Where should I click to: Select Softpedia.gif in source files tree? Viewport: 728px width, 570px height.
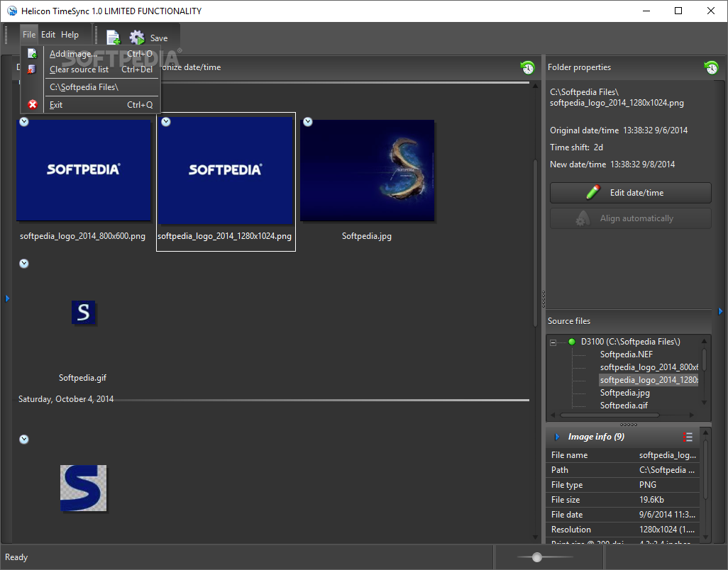pyautogui.click(x=624, y=406)
